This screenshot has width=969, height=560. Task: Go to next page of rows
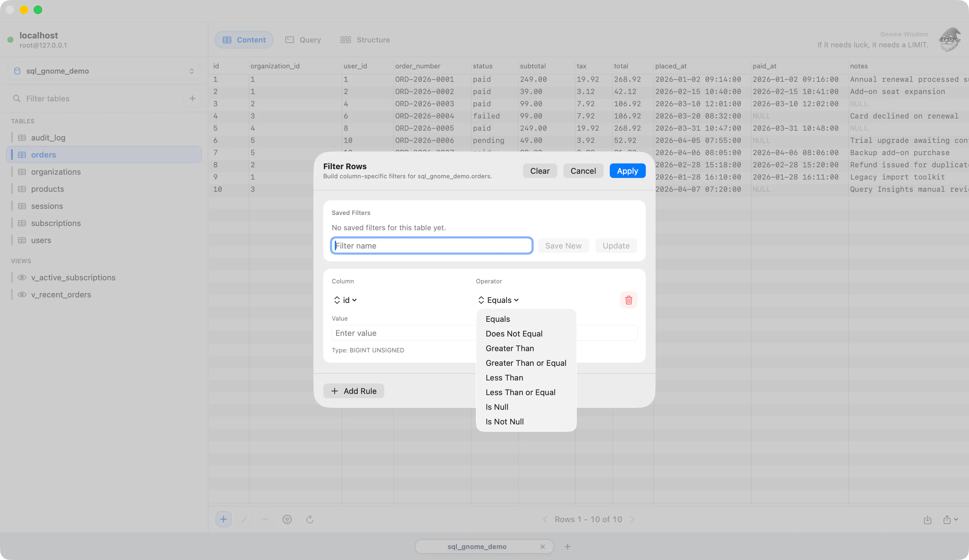click(632, 519)
